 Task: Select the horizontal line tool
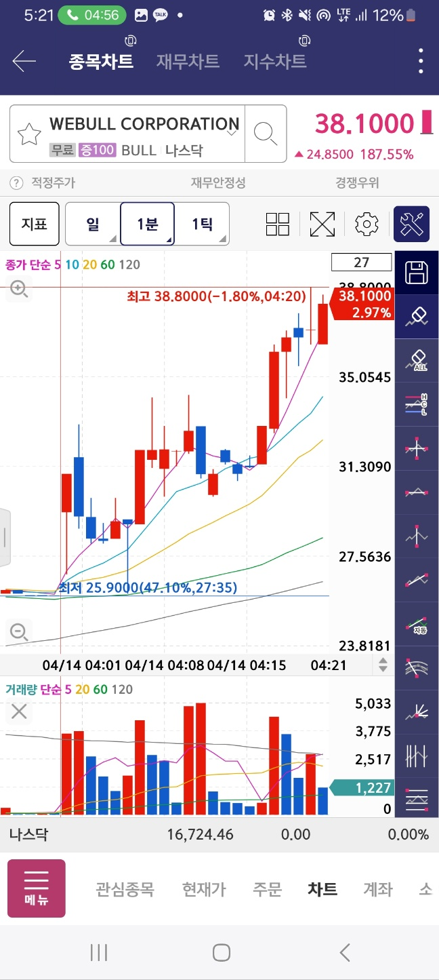(417, 492)
